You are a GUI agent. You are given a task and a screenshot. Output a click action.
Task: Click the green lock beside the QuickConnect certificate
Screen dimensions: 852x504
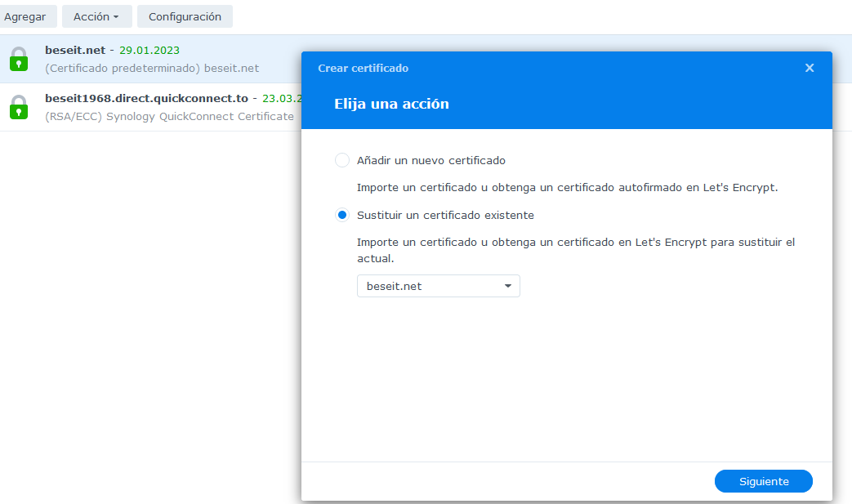click(x=19, y=107)
